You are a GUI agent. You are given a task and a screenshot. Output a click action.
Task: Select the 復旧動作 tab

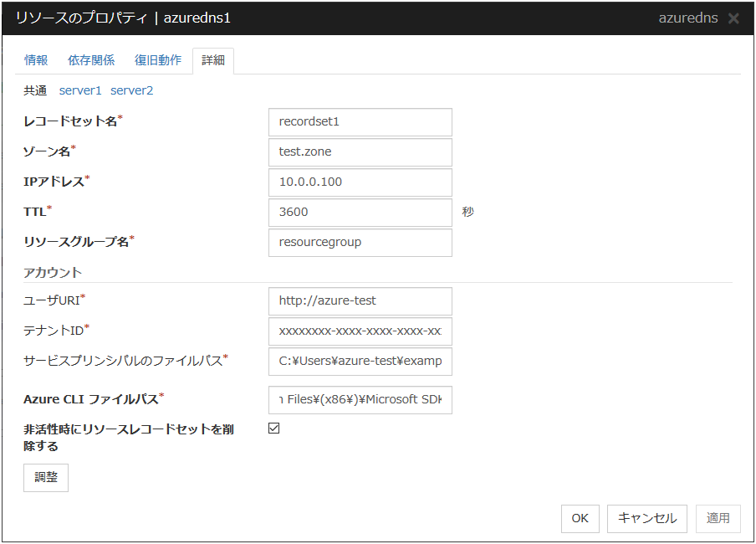[x=158, y=60]
